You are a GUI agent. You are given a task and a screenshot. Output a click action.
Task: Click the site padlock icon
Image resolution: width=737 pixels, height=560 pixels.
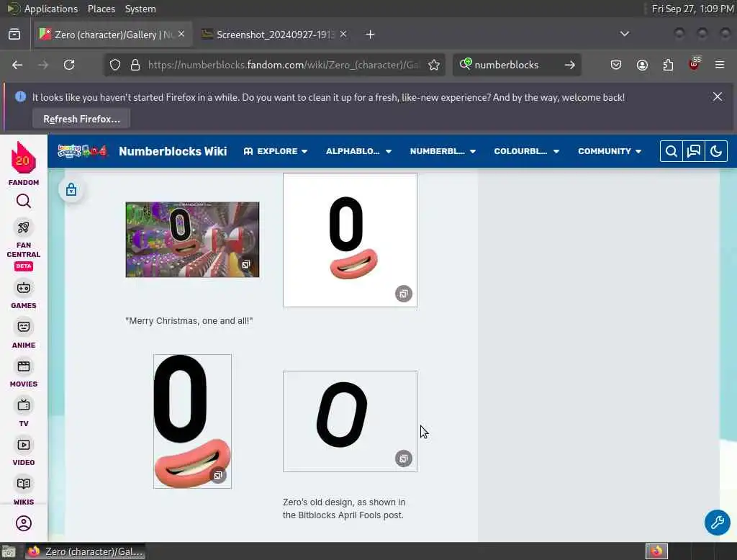(135, 65)
